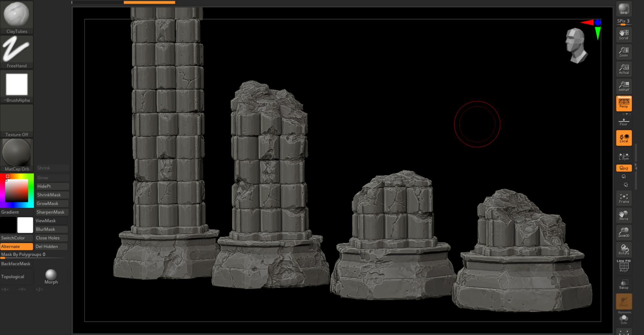
Task: Select the Zoom canvas icon
Action: click(x=624, y=52)
